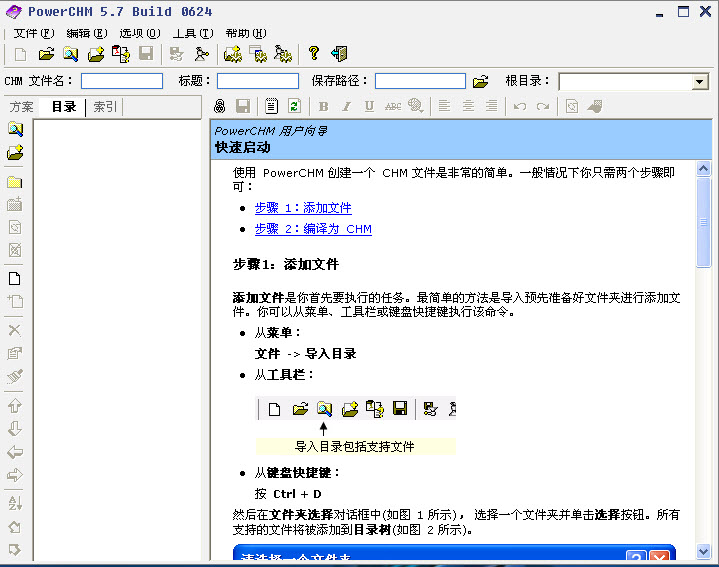Click the Exit door icon in toolbar
The image size is (719, 567).
pyautogui.click(x=339, y=54)
